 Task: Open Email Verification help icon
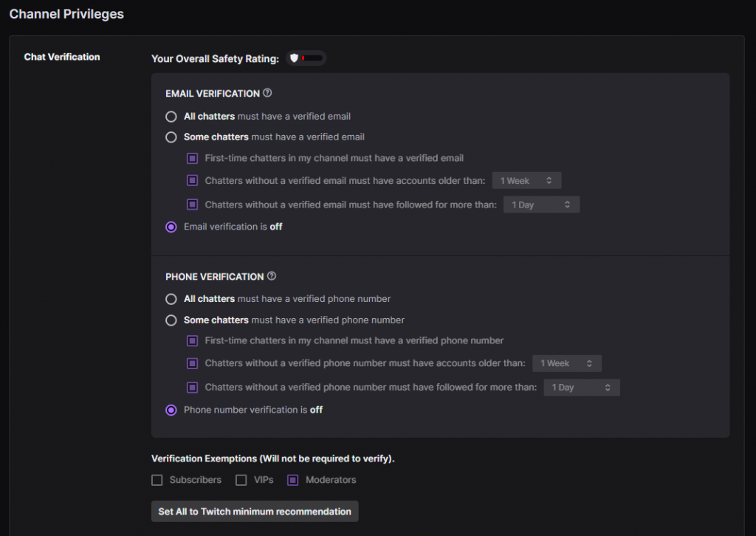pyautogui.click(x=267, y=93)
